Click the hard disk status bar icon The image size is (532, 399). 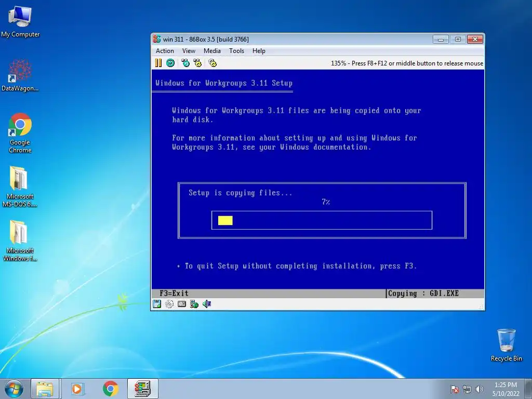point(182,304)
